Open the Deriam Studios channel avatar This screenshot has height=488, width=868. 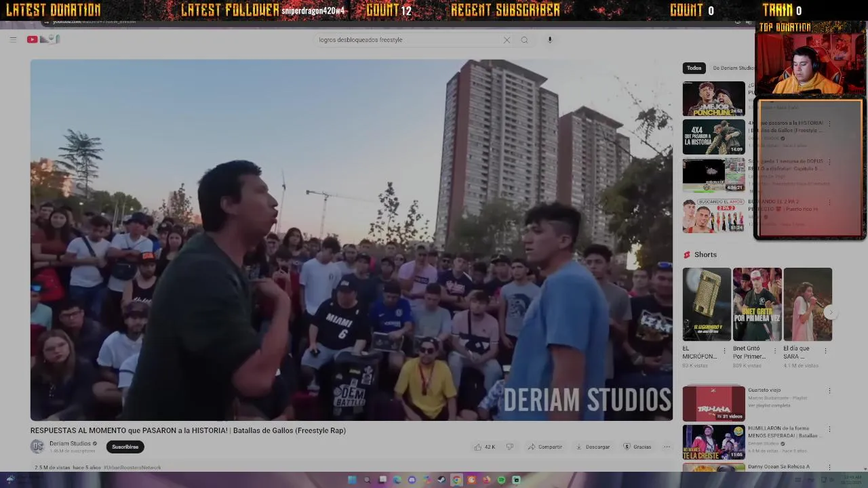click(37, 446)
